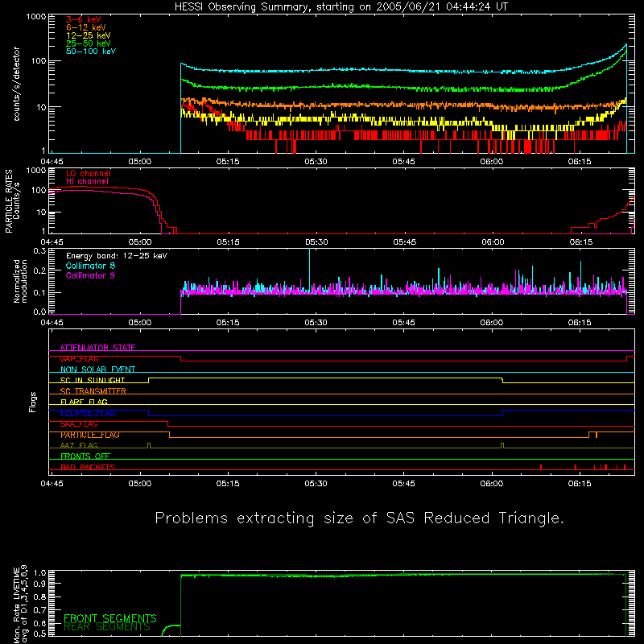This screenshot has width=644, height=644.
Task: Click the counts/s/detector axis label
Action: pos(17,84)
